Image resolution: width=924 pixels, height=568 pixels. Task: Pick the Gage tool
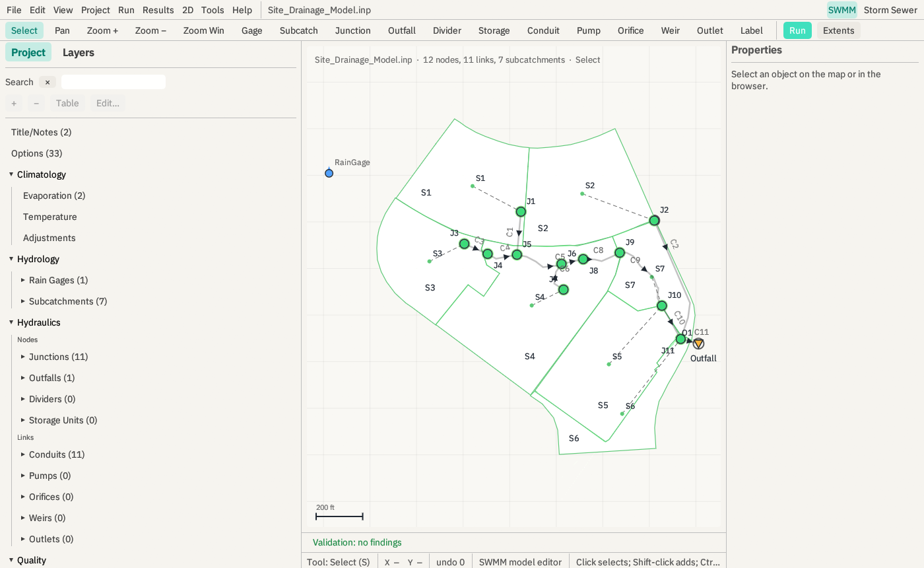[x=252, y=30]
